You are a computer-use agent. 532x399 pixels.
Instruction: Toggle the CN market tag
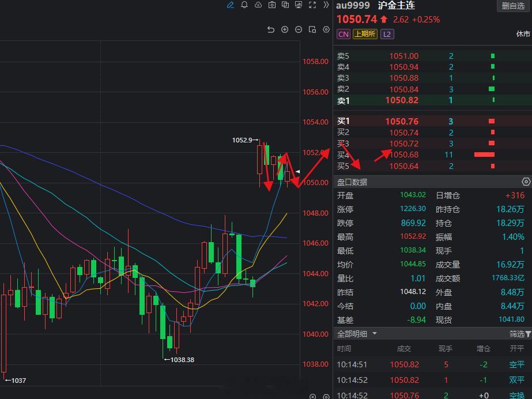[343, 34]
